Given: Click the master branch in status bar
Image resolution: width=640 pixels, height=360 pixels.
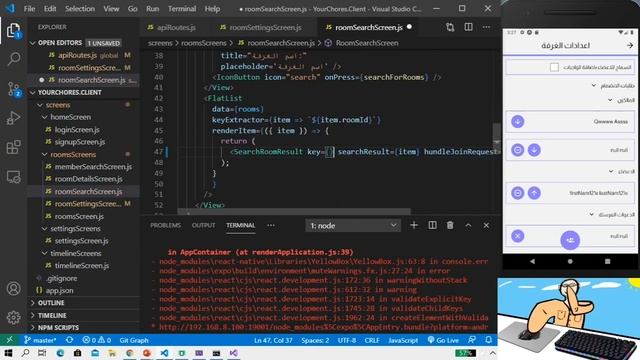Looking at the screenshot, I should (x=40, y=340).
